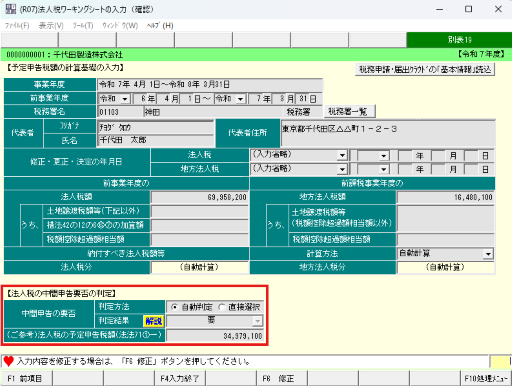Click the F4入力終了 button
The height and width of the screenshot is (386, 512).
(x=180, y=378)
